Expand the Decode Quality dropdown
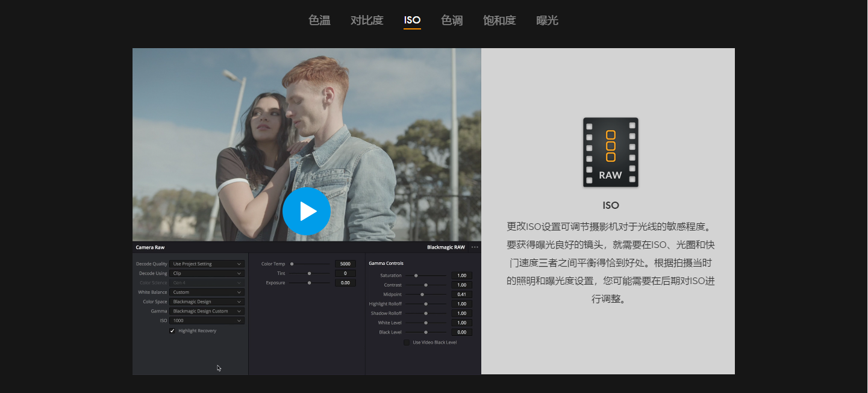 207,264
